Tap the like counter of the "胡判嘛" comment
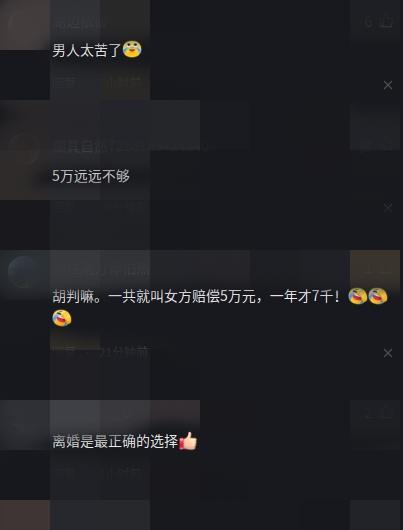403x530 pixels. pyautogui.click(x=379, y=270)
